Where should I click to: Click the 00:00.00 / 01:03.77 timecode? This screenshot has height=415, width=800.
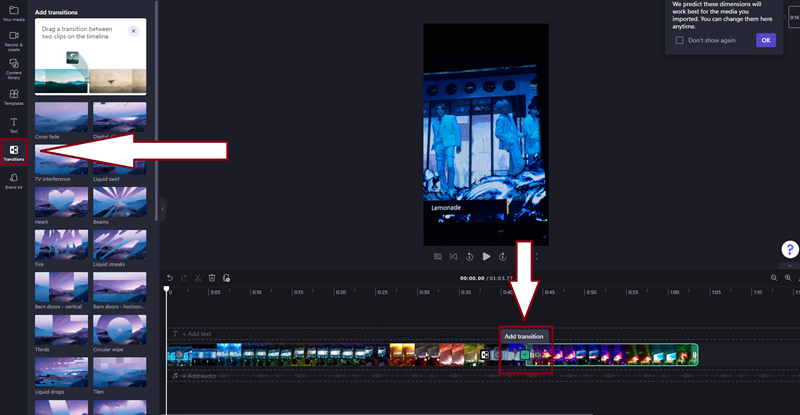(486, 278)
